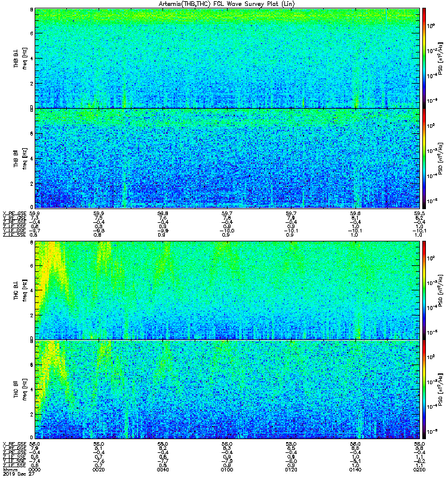Click the THC Y_RE_GSE value '8.5'
This screenshot has width=448, height=478.
[291, 449]
